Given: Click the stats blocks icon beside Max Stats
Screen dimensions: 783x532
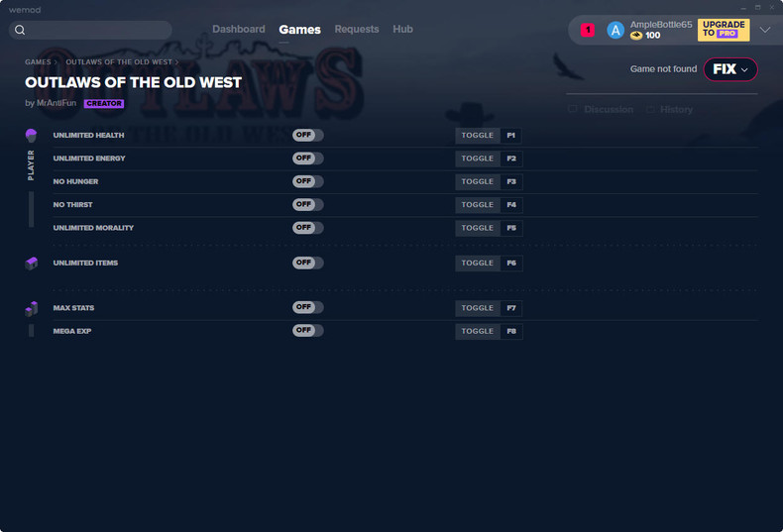Looking at the screenshot, I should click(32, 308).
